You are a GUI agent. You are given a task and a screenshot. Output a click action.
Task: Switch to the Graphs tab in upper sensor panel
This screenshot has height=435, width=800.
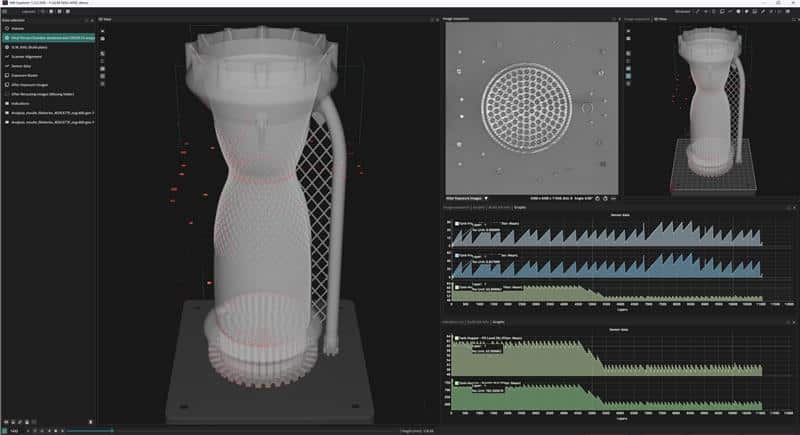coord(520,208)
